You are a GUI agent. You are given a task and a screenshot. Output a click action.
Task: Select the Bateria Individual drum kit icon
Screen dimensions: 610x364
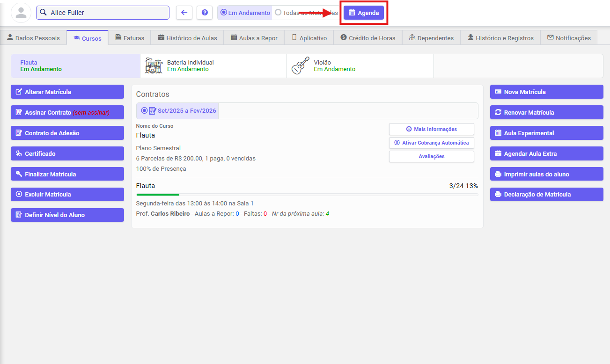pyautogui.click(x=153, y=66)
